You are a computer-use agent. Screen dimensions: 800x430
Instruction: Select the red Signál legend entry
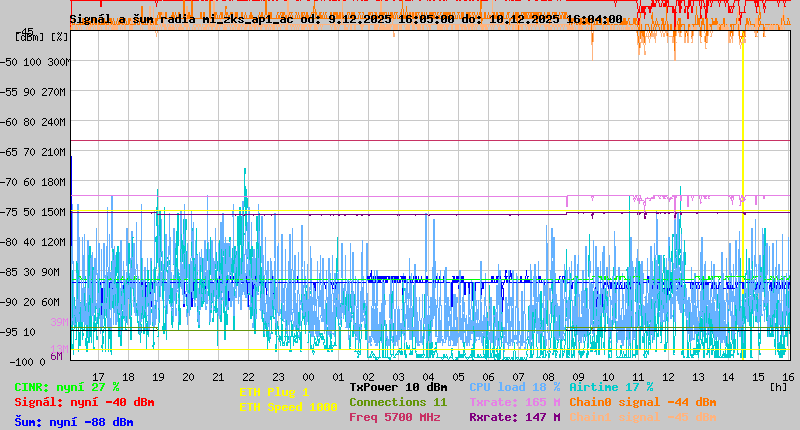pyautogui.click(x=84, y=402)
